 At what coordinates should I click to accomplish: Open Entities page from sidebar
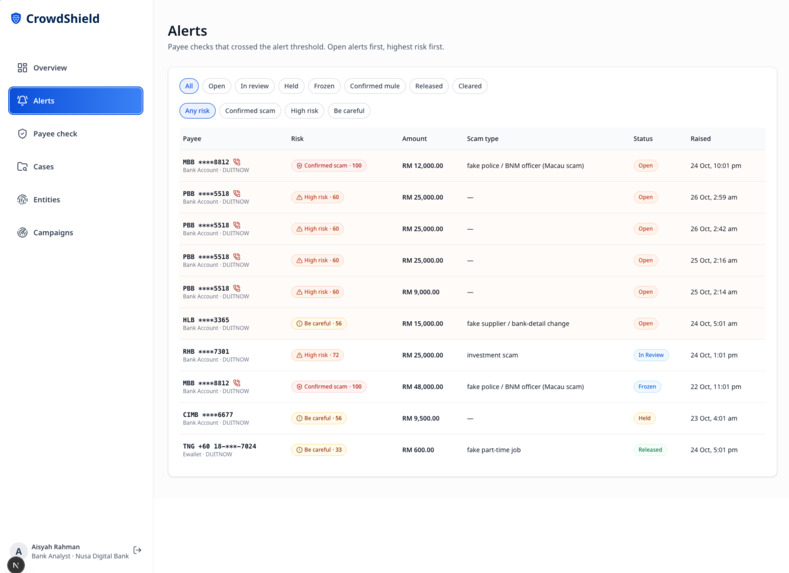point(75,199)
